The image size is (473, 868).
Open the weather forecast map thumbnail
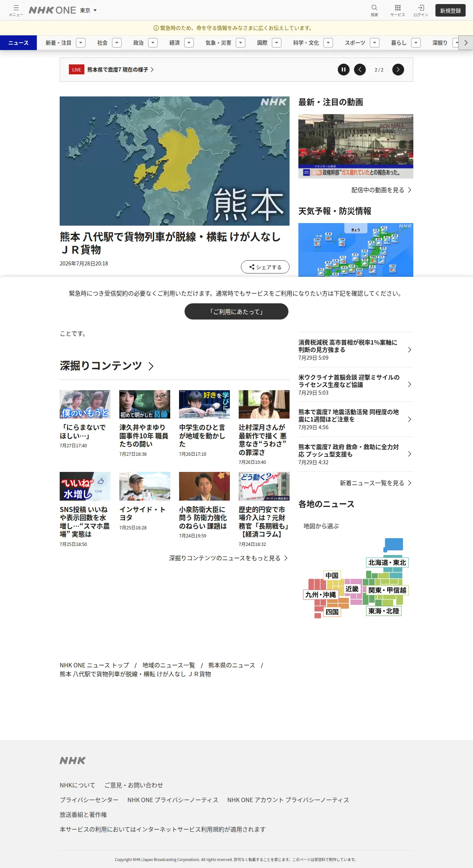click(356, 250)
